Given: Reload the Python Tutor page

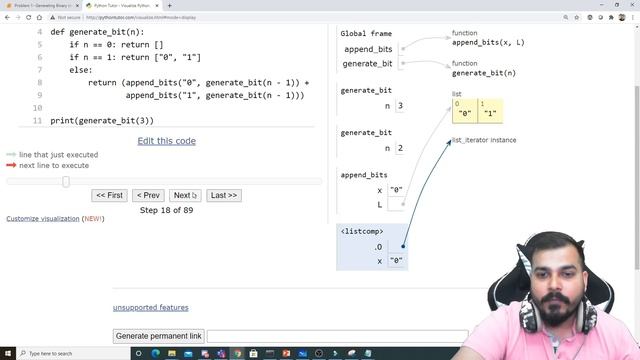Looking at the screenshot, I should pos(29,18).
